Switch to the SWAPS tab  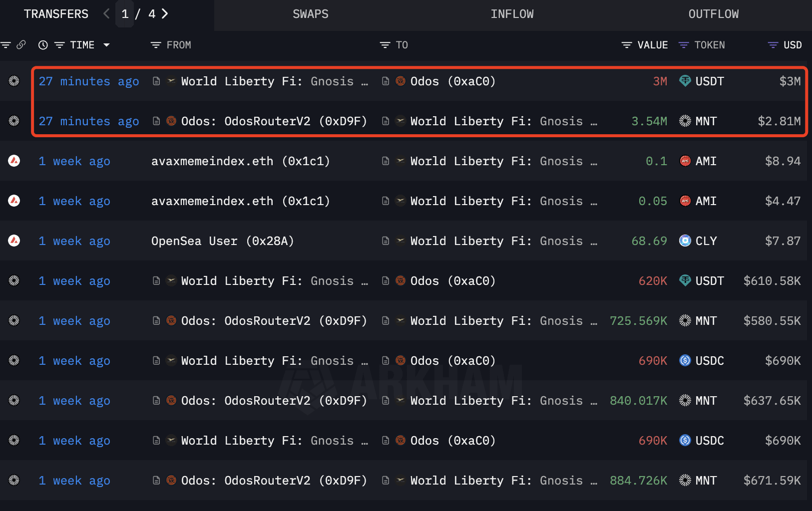(x=311, y=14)
